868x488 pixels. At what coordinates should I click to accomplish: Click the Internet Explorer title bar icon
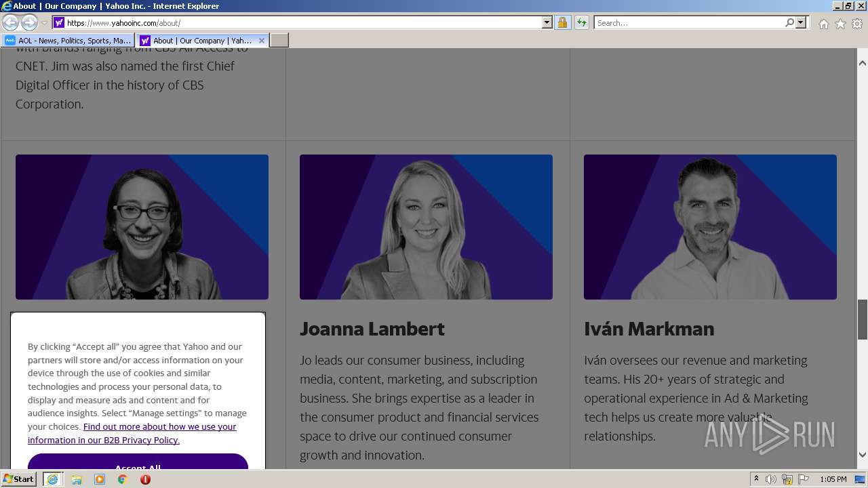coord(7,6)
